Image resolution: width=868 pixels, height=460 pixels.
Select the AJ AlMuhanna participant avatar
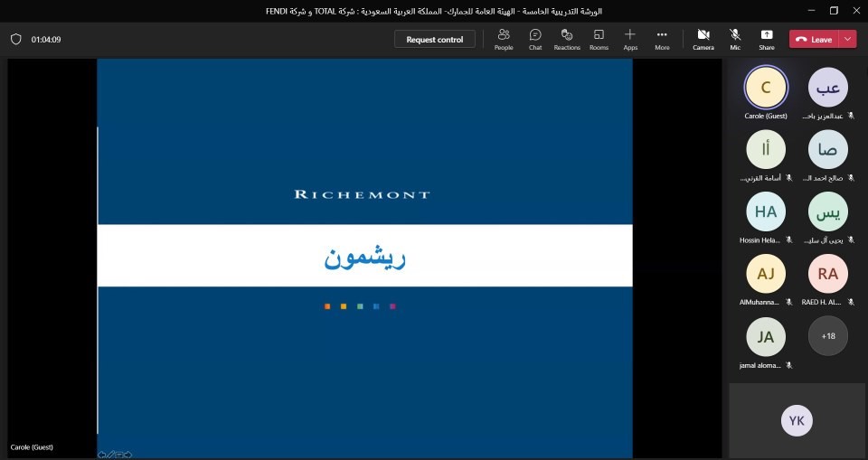766,274
